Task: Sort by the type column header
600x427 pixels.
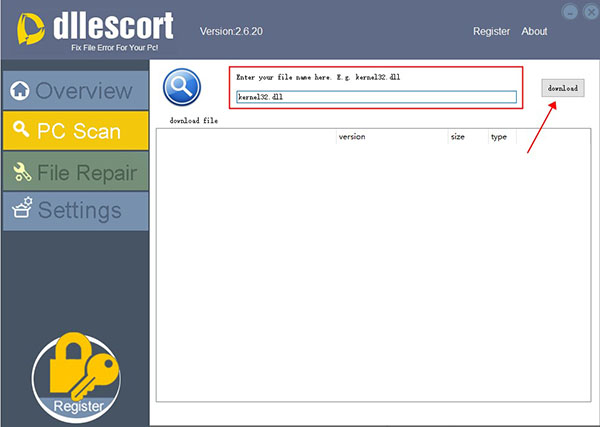Action: pyautogui.click(x=498, y=136)
